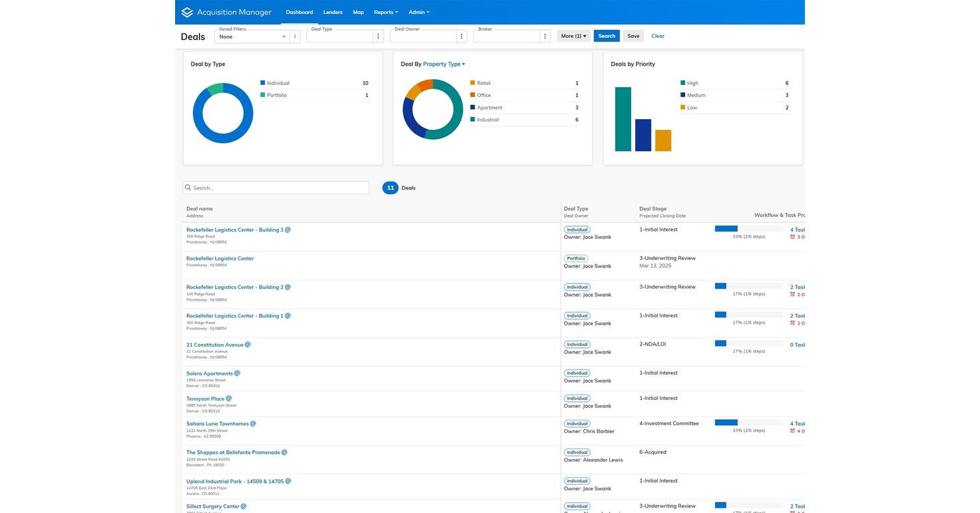The width and height of the screenshot is (980, 513).
Task: Switch to the Lenders tab
Action: pos(333,12)
